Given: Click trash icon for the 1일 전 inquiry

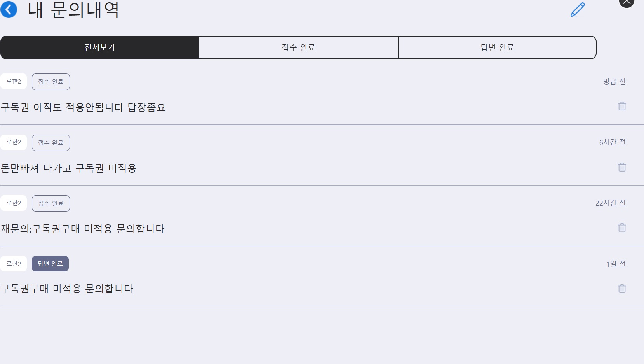Looking at the screenshot, I should tap(622, 289).
